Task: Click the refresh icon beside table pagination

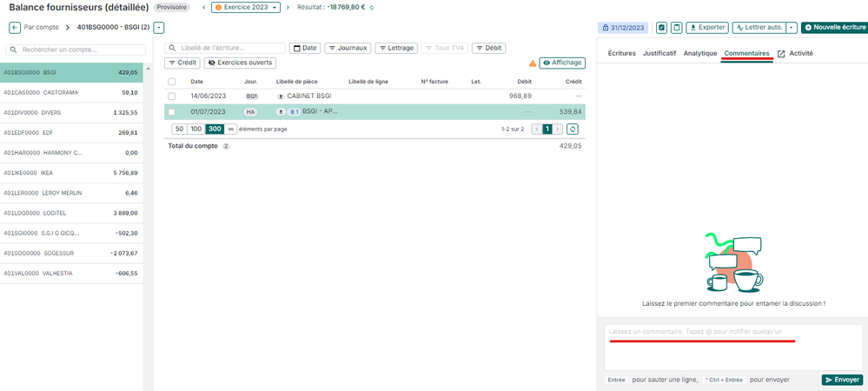Action: click(573, 129)
